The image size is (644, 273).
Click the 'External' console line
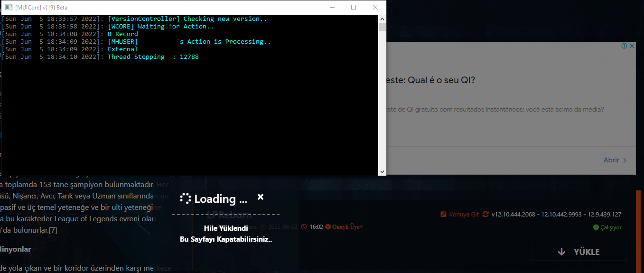point(123,49)
